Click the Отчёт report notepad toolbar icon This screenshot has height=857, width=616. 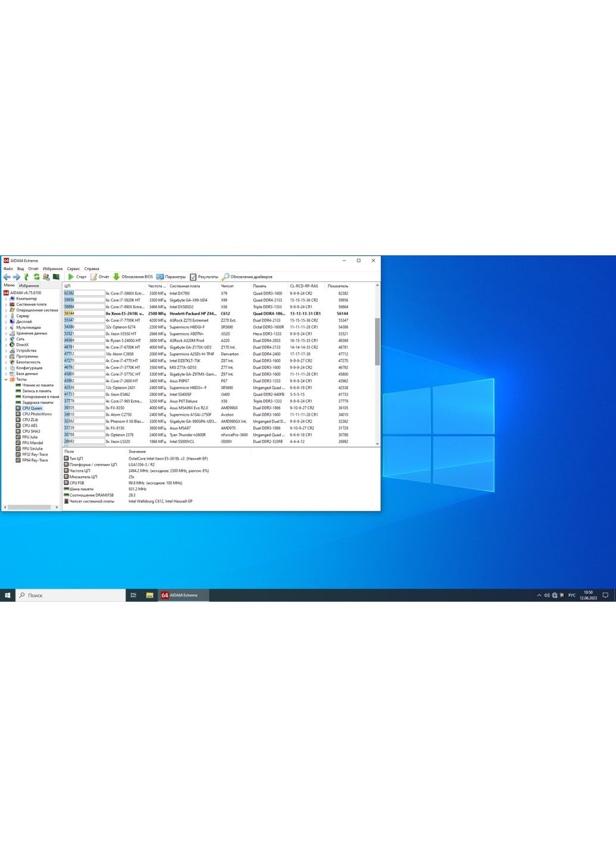93,277
